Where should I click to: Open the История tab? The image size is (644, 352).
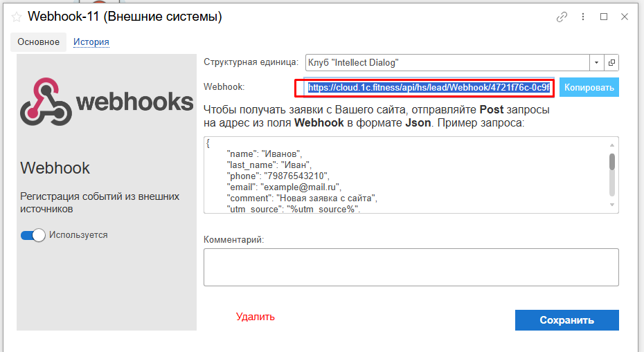point(91,42)
